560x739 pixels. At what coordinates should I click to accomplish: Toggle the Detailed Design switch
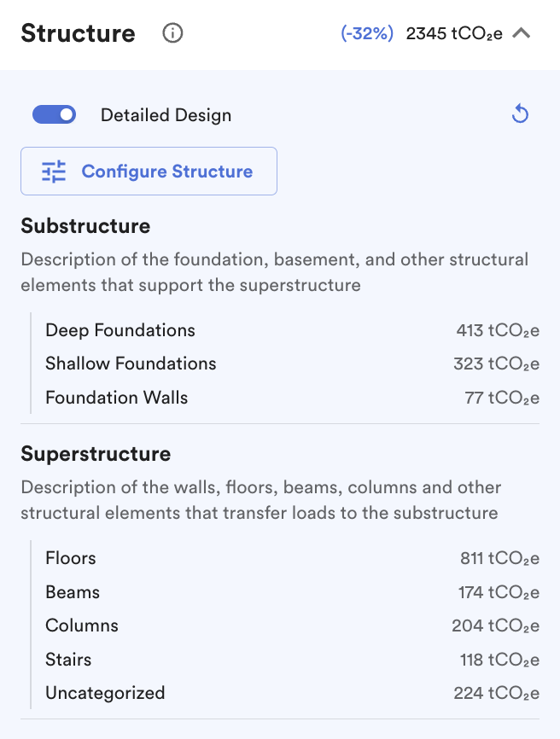click(54, 114)
